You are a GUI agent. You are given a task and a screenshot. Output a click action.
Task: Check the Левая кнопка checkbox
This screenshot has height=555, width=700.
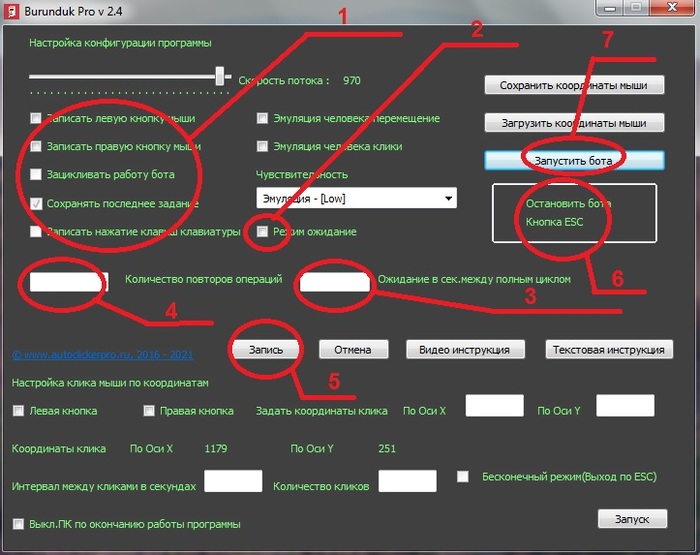(x=18, y=411)
